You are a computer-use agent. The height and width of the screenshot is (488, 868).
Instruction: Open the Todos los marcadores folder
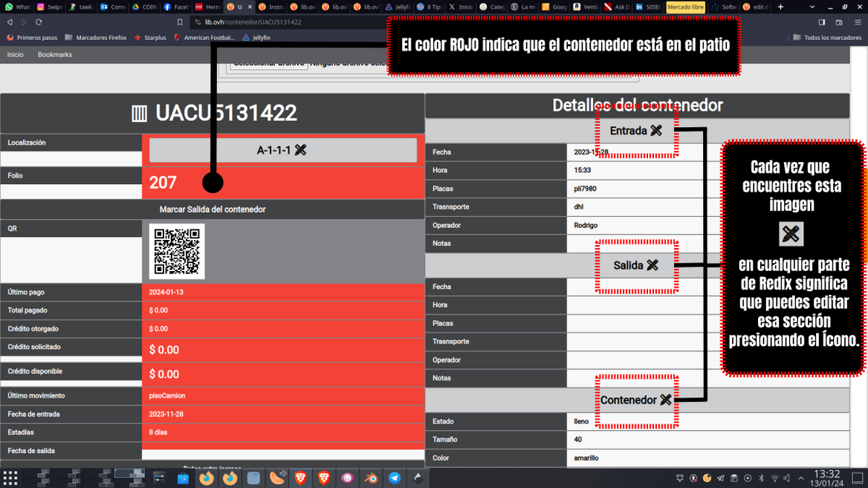click(x=827, y=37)
